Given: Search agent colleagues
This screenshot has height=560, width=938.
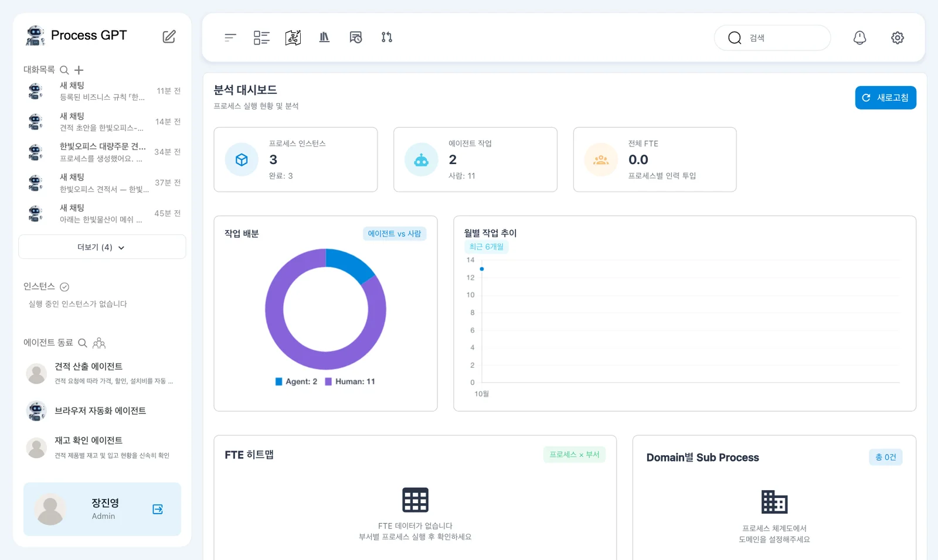Looking at the screenshot, I should click(x=83, y=343).
